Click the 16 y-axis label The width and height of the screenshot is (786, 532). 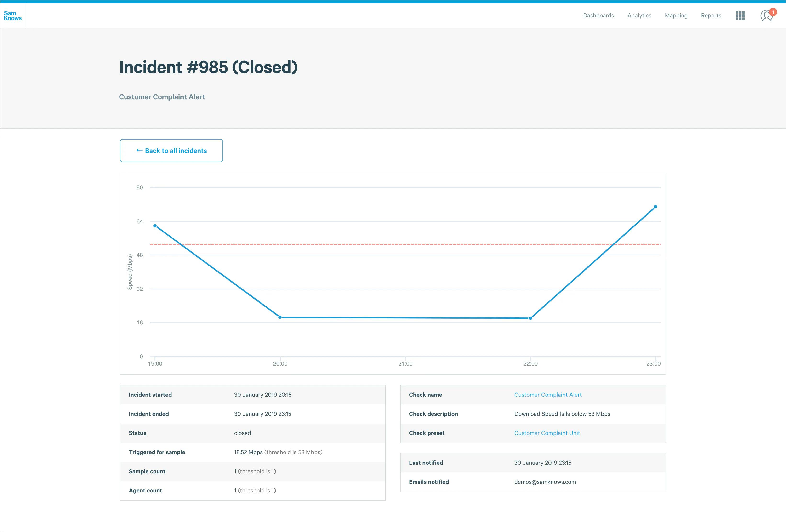[140, 323]
